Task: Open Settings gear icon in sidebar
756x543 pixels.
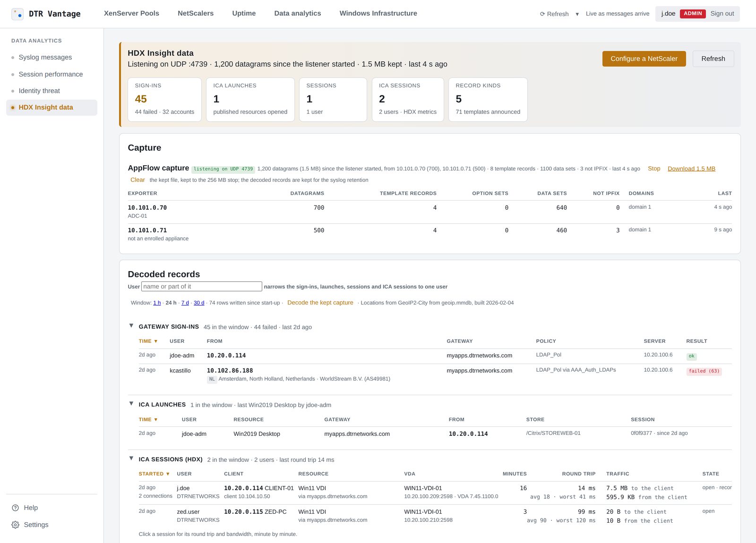Action: (15, 525)
